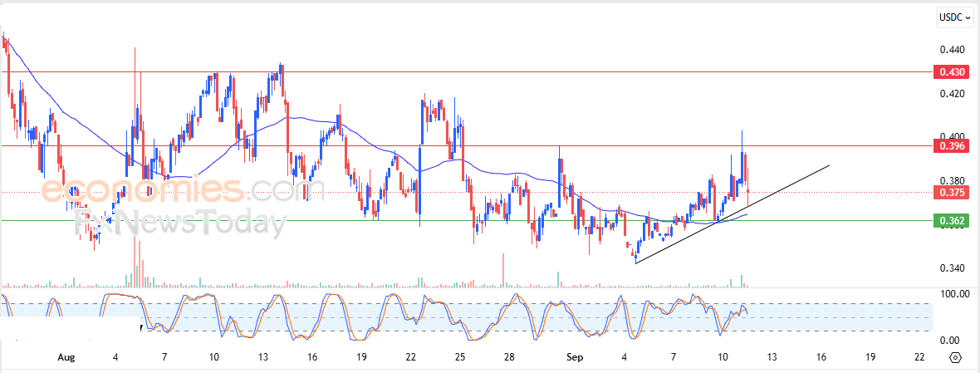Image resolution: width=980 pixels, height=373 pixels.
Task: Select the blue moving average line
Action: (x=375, y=147)
